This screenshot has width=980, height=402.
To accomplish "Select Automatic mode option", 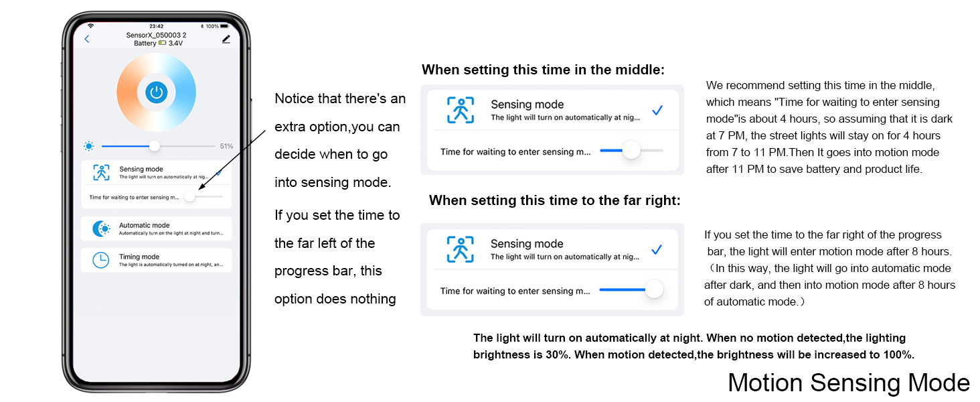I will pyautogui.click(x=157, y=228).
